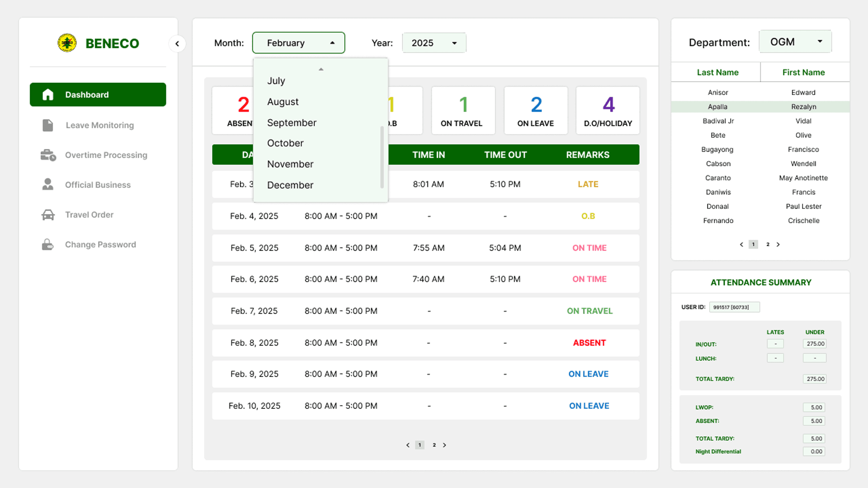Open Leave Monitoring page
This screenshot has width=868, height=488.
99,125
